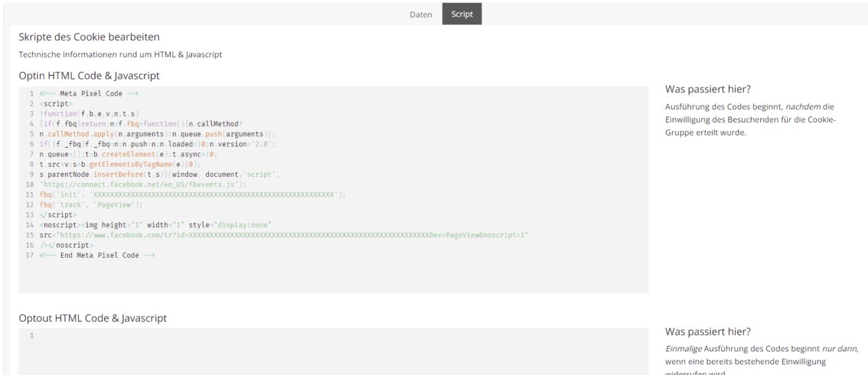The image size is (868, 375).
Task: Click the End Meta Pixel Code comment
Action: (x=97, y=255)
